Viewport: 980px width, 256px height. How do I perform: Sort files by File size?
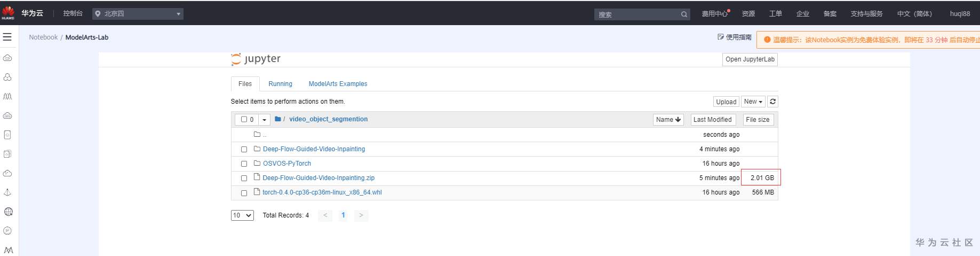point(758,120)
